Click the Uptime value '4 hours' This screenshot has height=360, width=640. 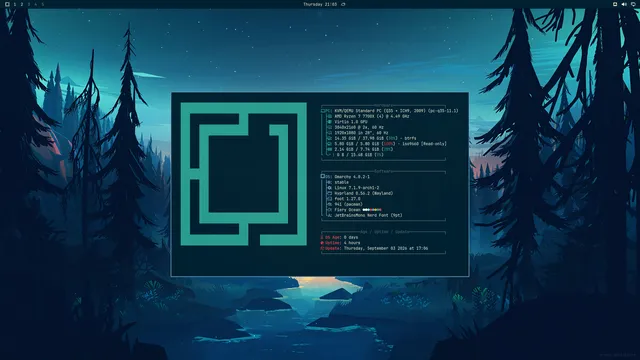click(x=352, y=242)
